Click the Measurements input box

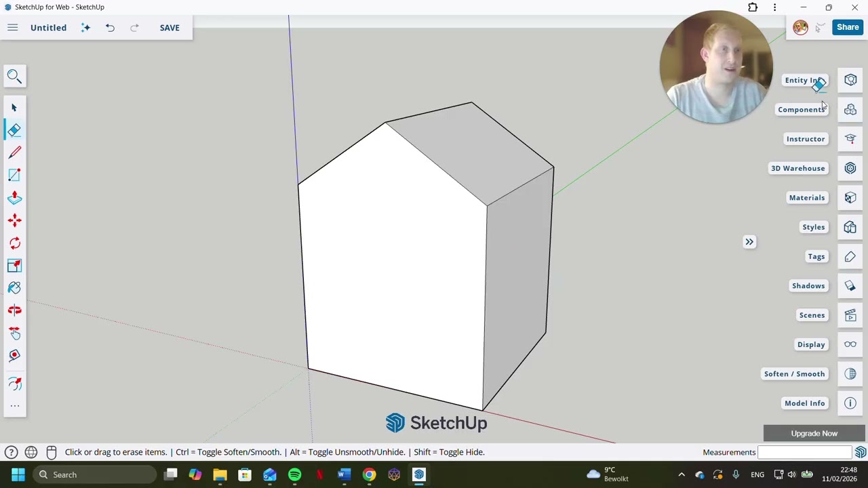(804, 452)
